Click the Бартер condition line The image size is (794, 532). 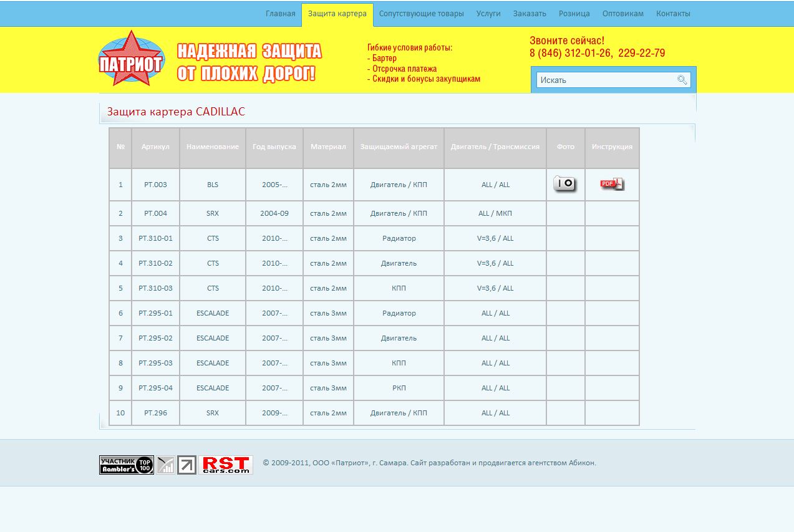[382, 58]
